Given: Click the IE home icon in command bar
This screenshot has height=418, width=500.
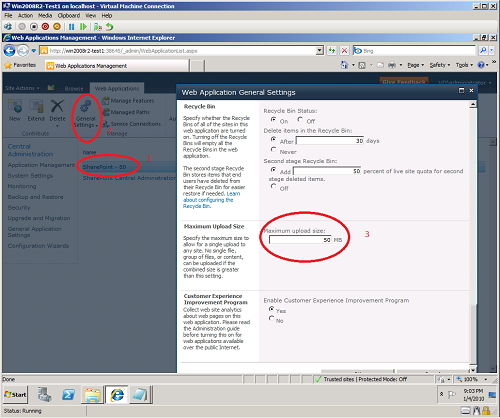Looking at the screenshot, I should click(344, 65).
